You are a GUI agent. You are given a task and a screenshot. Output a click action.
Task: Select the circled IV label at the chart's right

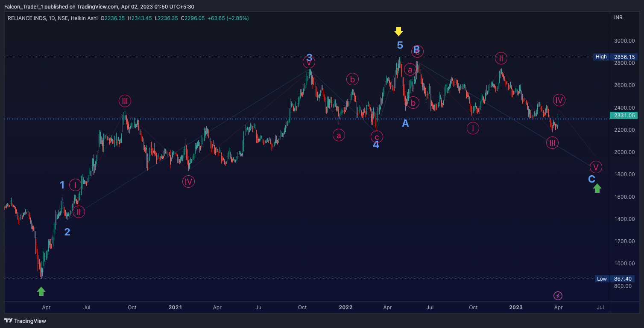coord(559,100)
